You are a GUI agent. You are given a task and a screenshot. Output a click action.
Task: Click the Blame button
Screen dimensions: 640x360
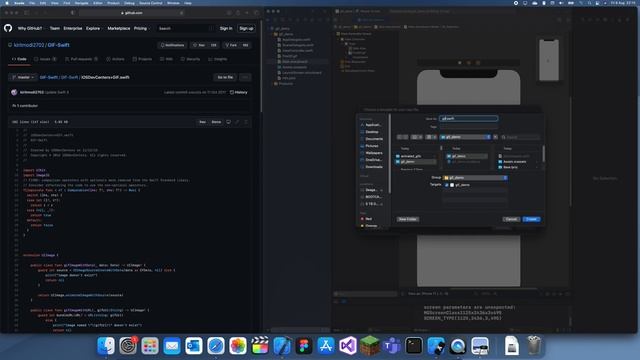[x=216, y=122]
